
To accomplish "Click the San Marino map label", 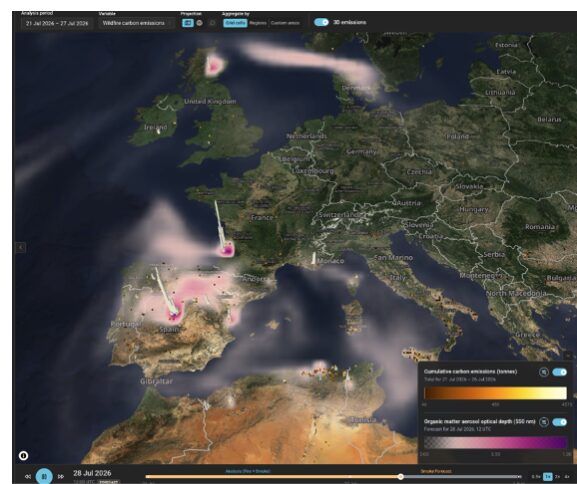I will (393, 258).
